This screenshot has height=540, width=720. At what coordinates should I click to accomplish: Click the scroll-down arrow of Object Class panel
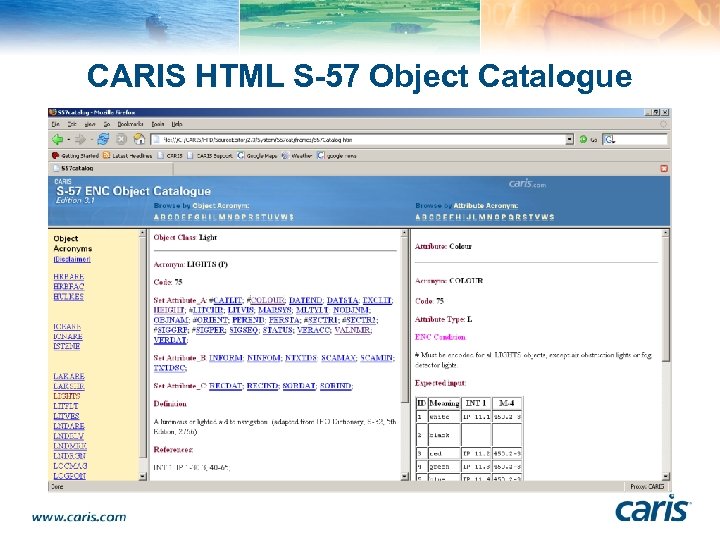click(405, 476)
